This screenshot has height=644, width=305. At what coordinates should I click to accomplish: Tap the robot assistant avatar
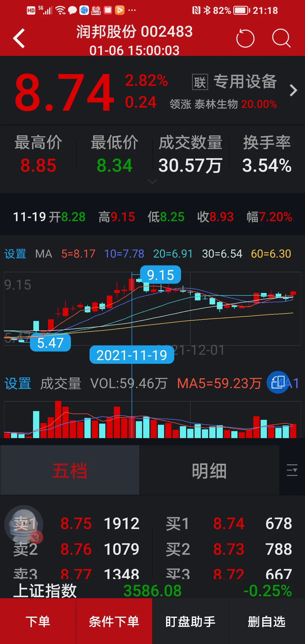click(24, 525)
